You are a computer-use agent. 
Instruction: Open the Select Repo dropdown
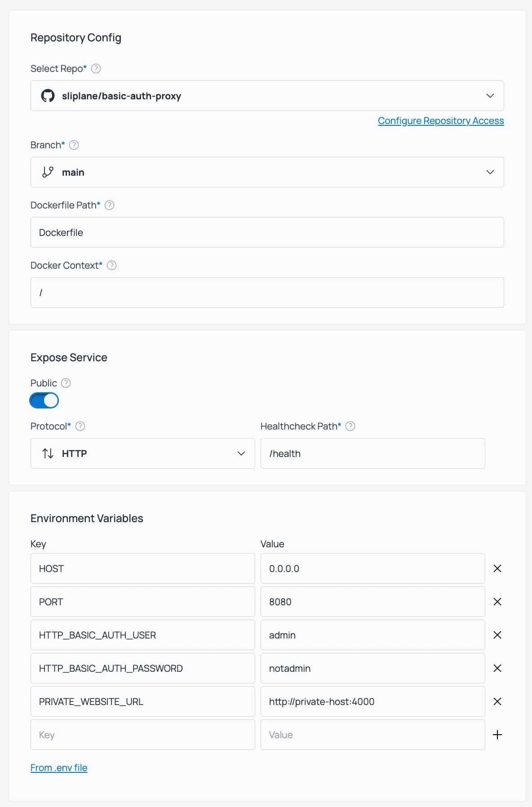[267, 96]
